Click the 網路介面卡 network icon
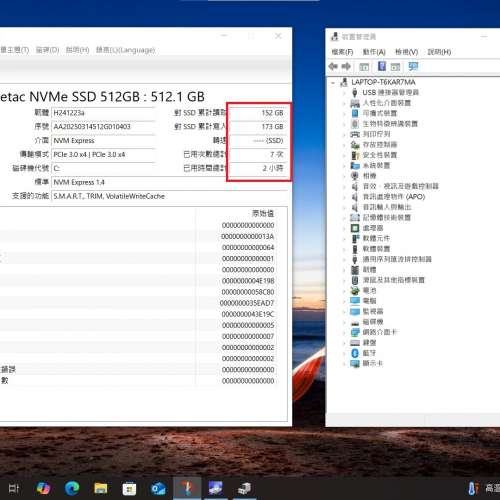This screenshot has width=500, height=500. pyautogui.click(x=355, y=332)
